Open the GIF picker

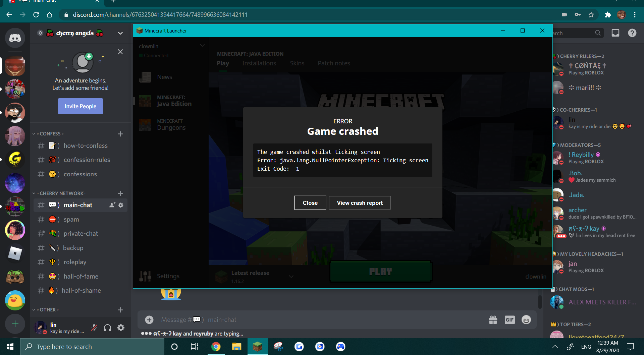(x=510, y=320)
